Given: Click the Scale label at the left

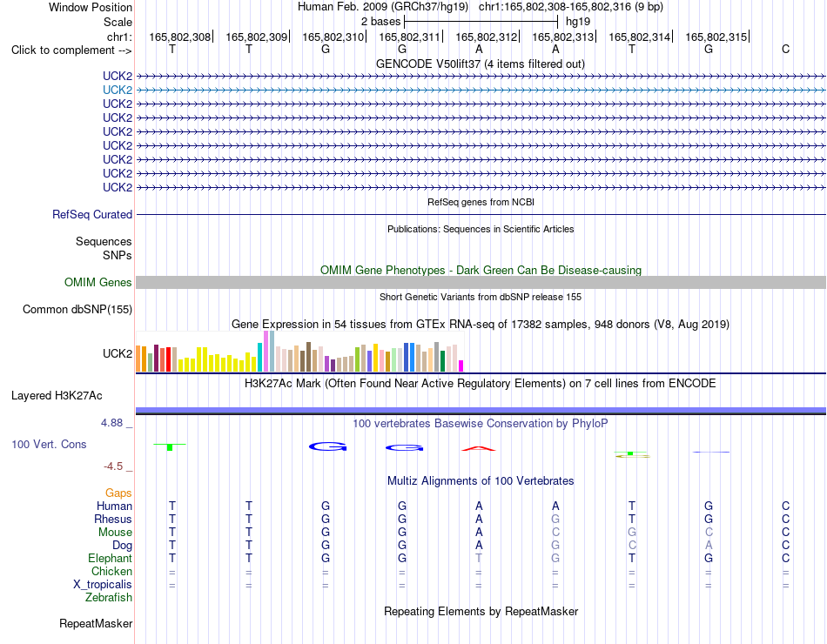Looking at the screenshot, I should click(118, 22).
